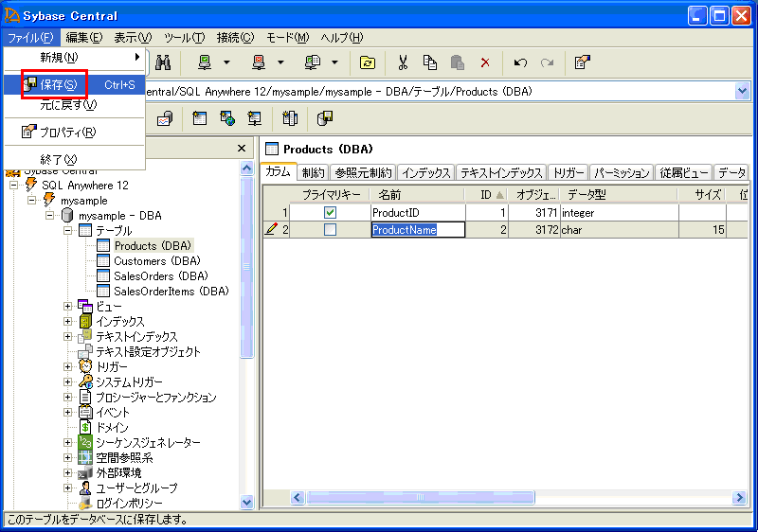Screen dimensions: 758x532
Task: Click the scissors cut icon
Action: click(x=403, y=62)
